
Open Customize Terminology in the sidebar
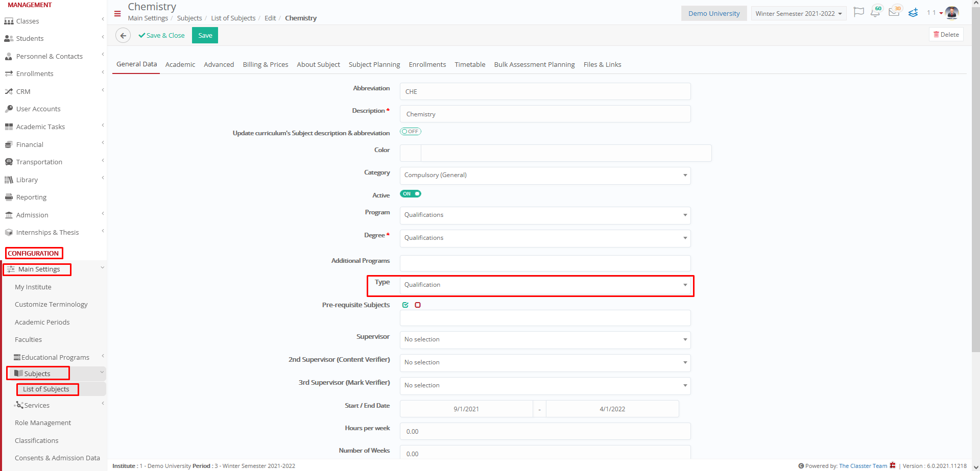[x=51, y=305]
